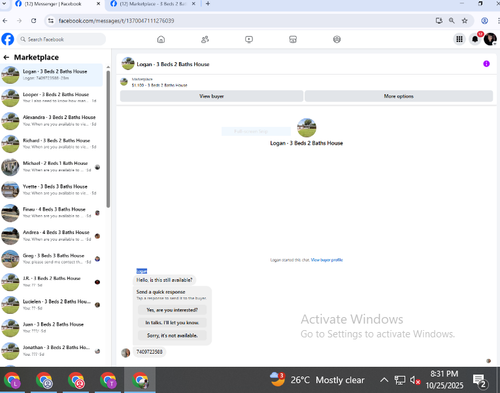Open the Juan - 3 Beds 2 Baths House chat
Screen dimensions: 500x393
click(52, 327)
